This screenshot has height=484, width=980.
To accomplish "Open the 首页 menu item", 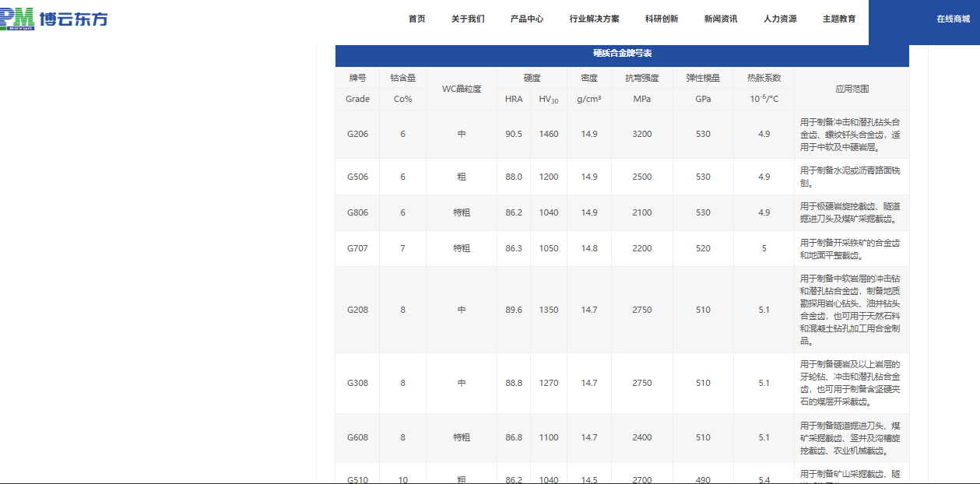I will pos(417,19).
